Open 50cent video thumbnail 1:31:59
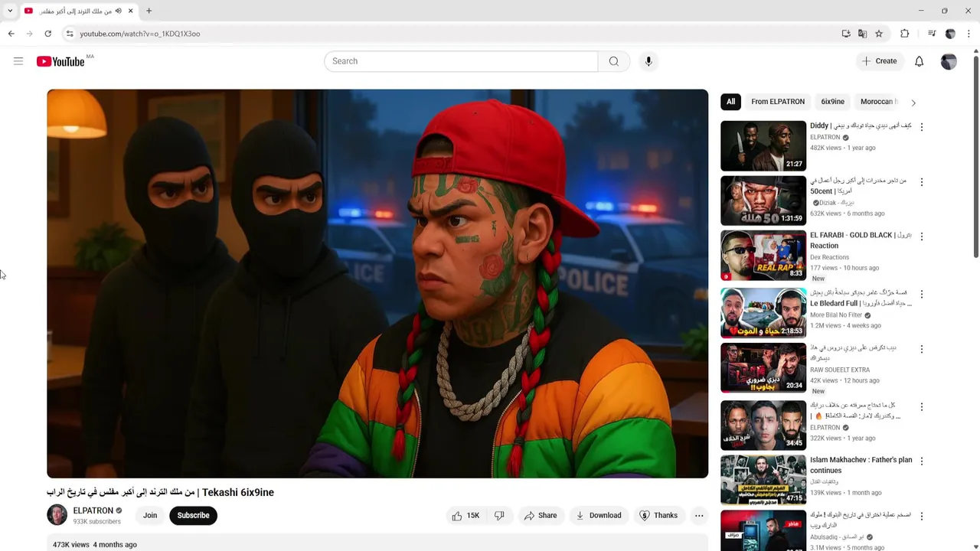The width and height of the screenshot is (980, 551). tap(763, 201)
